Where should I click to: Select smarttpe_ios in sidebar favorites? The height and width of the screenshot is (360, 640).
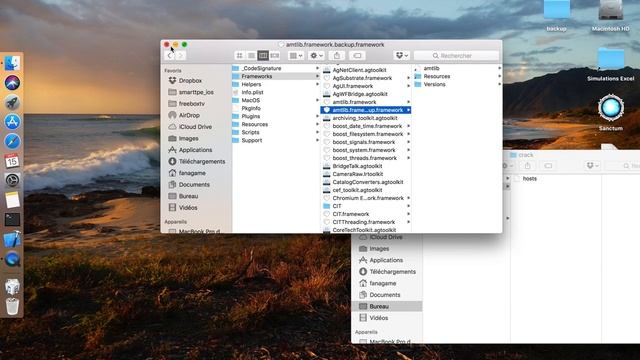tap(197, 92)
